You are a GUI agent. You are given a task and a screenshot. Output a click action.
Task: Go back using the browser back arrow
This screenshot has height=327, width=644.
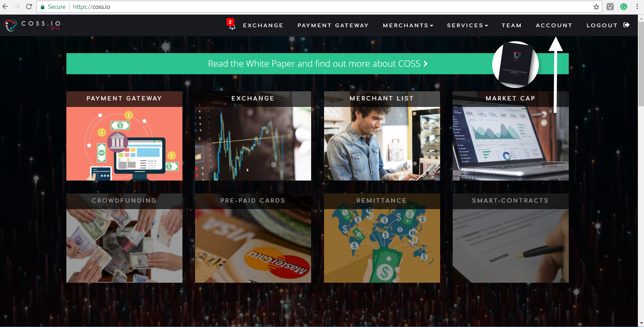(5, 6)
